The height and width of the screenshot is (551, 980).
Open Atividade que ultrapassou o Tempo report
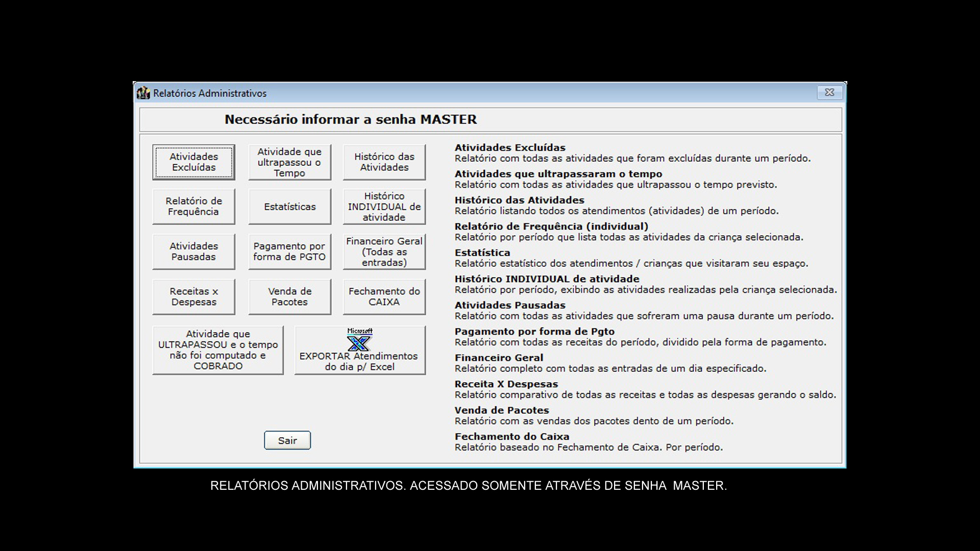pos(289,162)
